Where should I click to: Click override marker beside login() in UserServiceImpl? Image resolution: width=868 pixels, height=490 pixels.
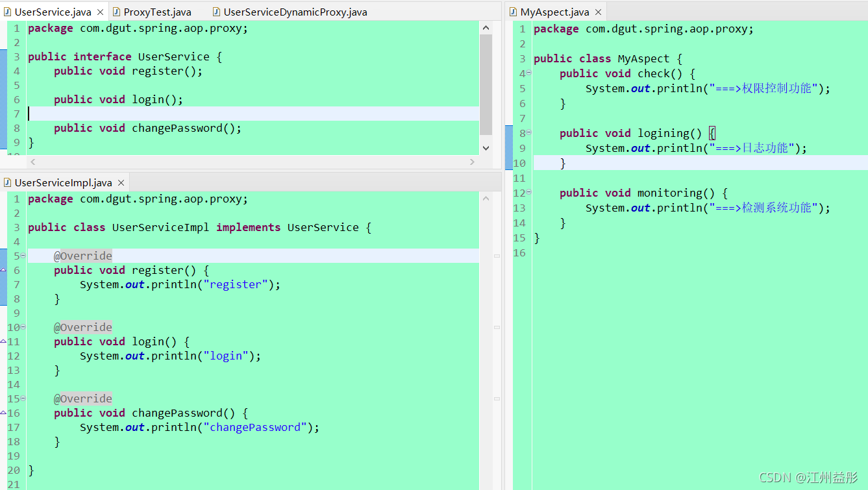pos(3,341)
